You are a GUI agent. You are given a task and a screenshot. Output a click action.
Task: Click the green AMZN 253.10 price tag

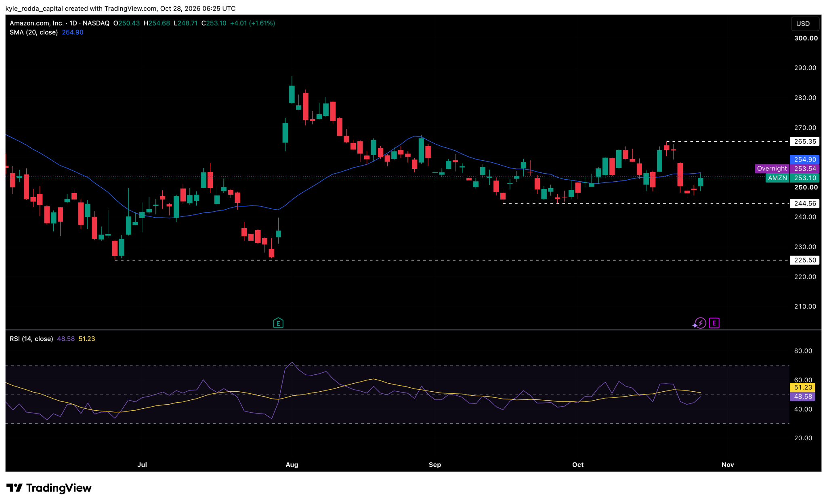point(793,178)
